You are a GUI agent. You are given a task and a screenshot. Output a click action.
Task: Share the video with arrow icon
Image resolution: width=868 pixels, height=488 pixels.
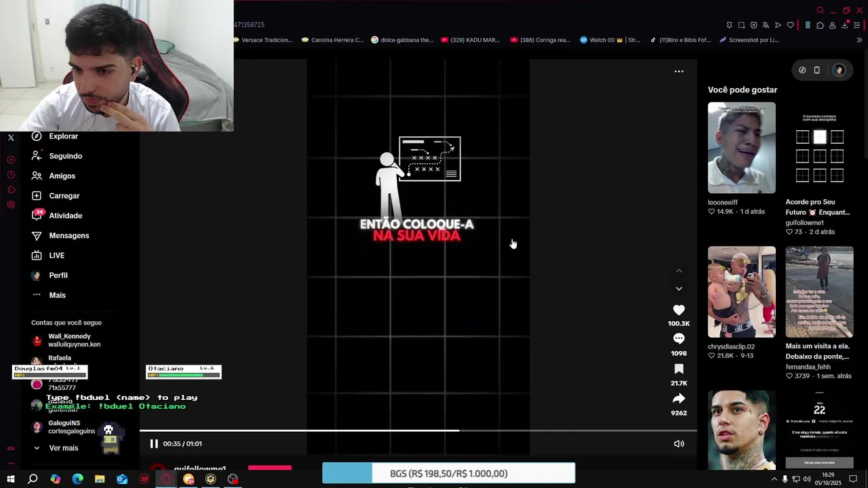click(x=679, y=399)
